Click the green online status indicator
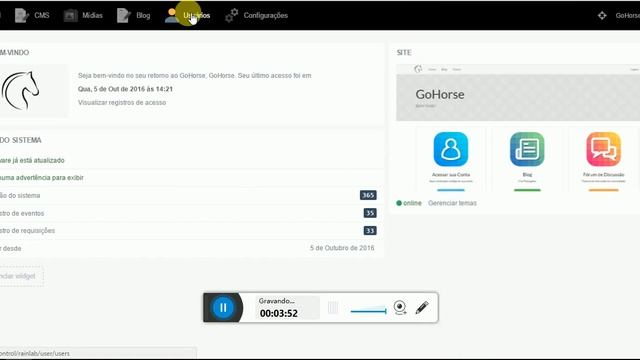Viewport: 640px width, 360px height. (409, 203)
